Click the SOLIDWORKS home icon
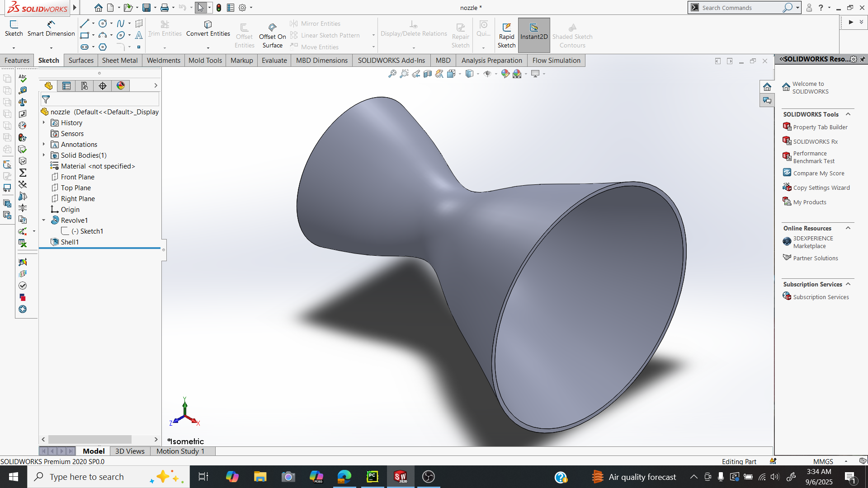This screenshot has height=488, width=868. (99, 8)
